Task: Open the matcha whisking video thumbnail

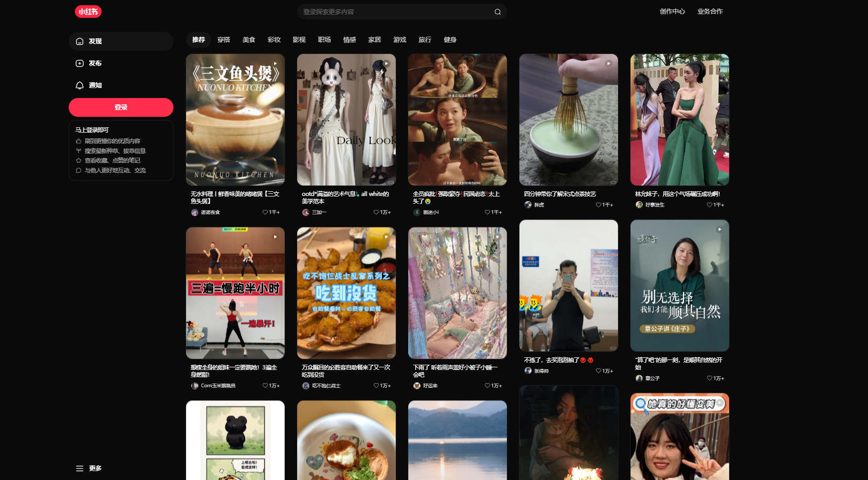Action: point(568,119)
